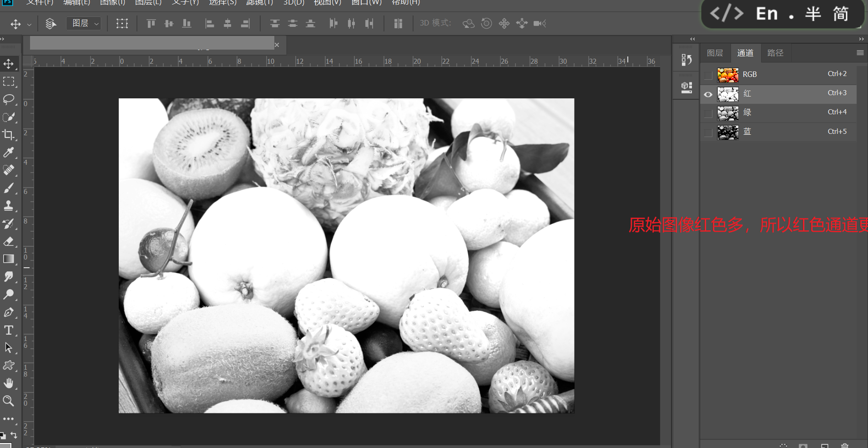Open Move tool preset picker arrow
Image resolution: width=868 pixels, height=448 pixels.
29,24
